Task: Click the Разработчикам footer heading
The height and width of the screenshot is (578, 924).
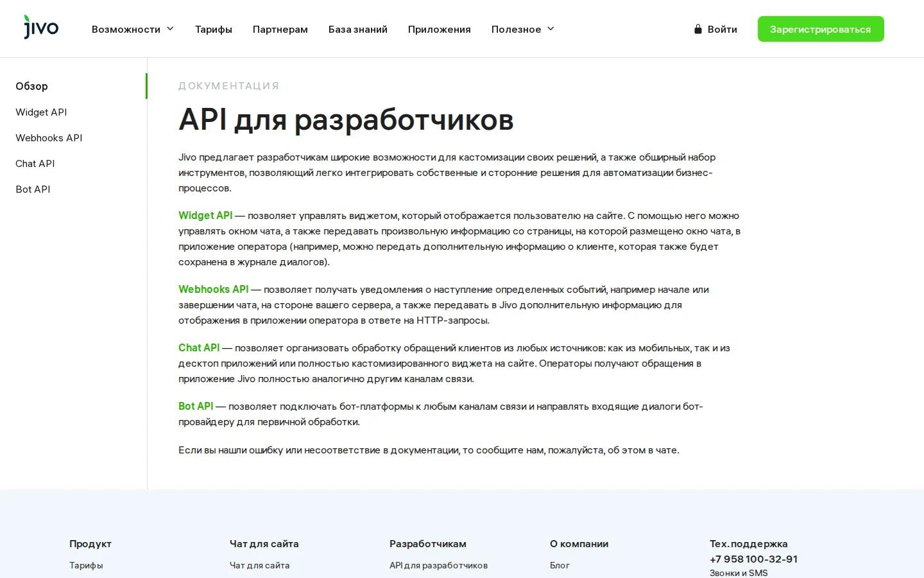Action: pyautogui.click(x=428, y=544)
